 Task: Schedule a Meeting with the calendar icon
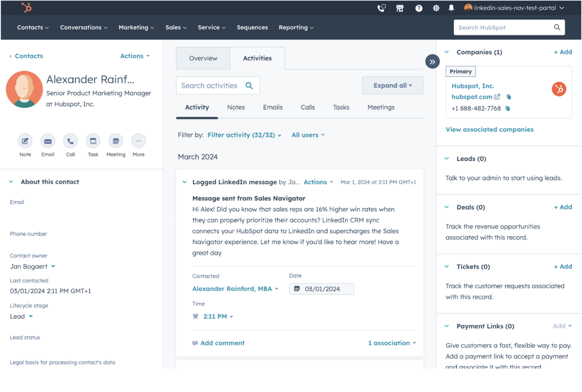pos(116,141)
